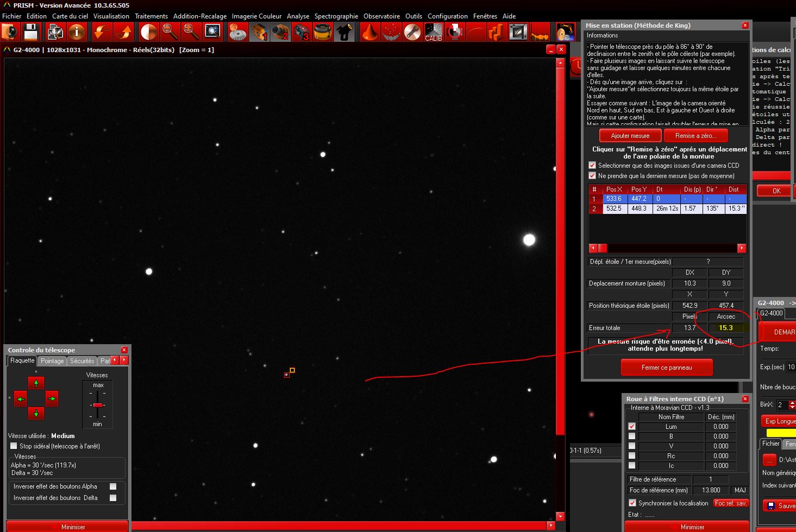This screenshot has height=532, width=796.
Task: Click the floppy disk save icon
Action: tap(31, 33)
